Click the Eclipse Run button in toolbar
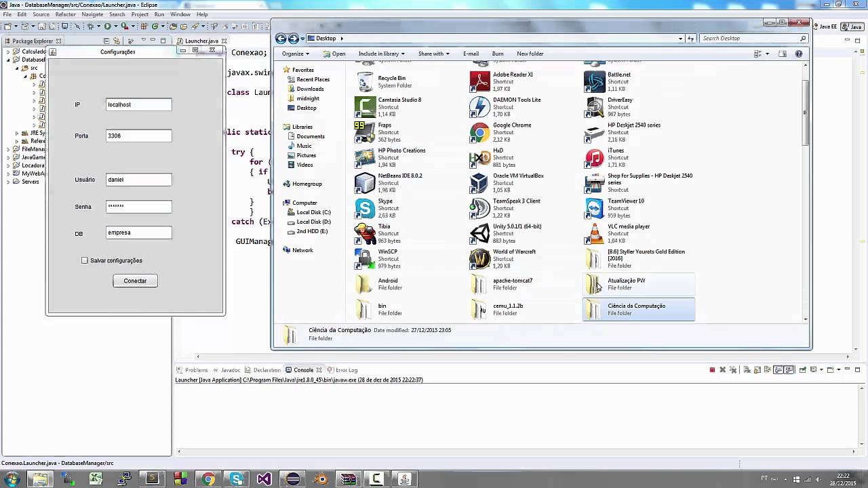The image size is (868, 488). coord(107,26)
